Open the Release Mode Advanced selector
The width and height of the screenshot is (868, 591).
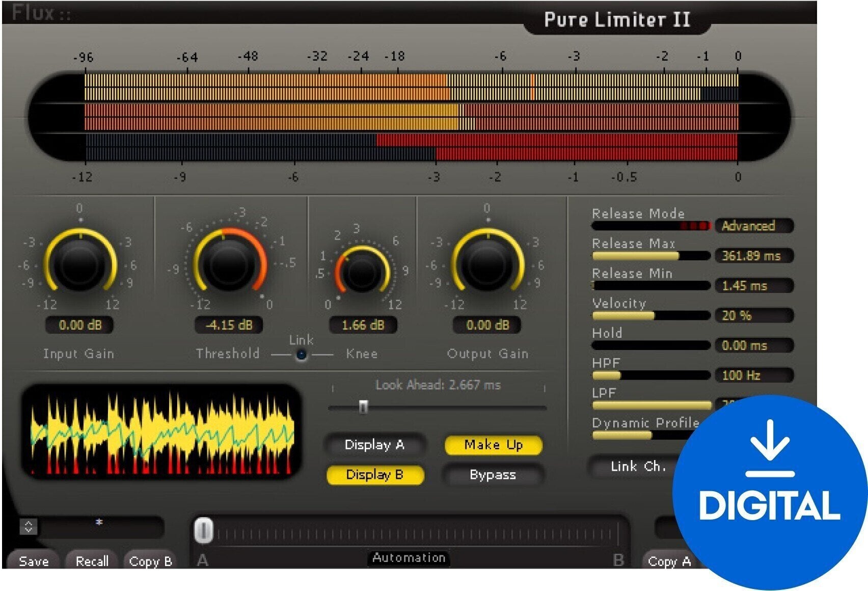pyautogui.click(x=754, y=226)
